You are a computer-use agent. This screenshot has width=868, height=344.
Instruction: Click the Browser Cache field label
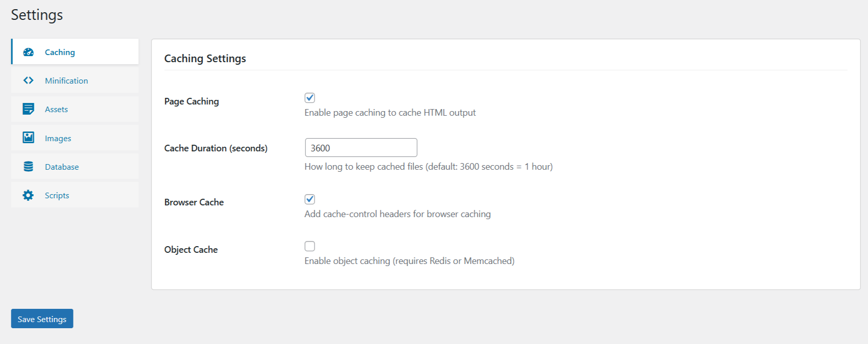click(194, 202)
